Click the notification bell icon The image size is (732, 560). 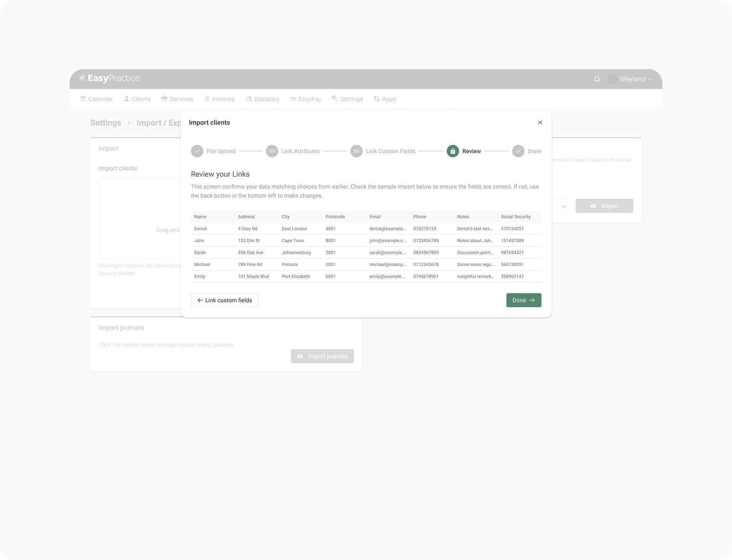click(x=597, y=79)
